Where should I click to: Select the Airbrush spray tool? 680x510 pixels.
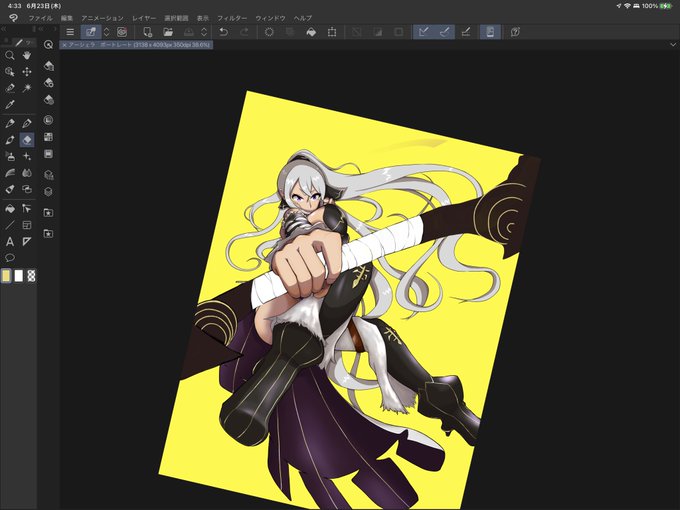(x=10, y=157)
